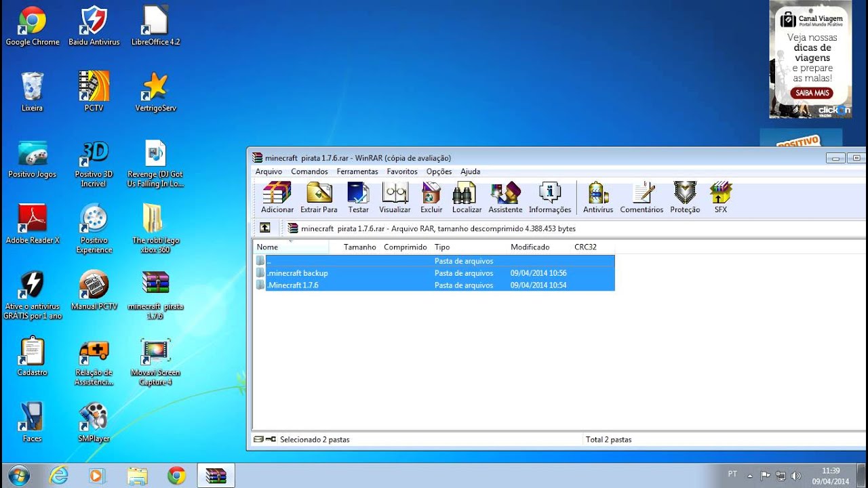Select the Baidu Antivirus desktop icon
This screenshot has height=488, width=868.
tap(94, 26)
